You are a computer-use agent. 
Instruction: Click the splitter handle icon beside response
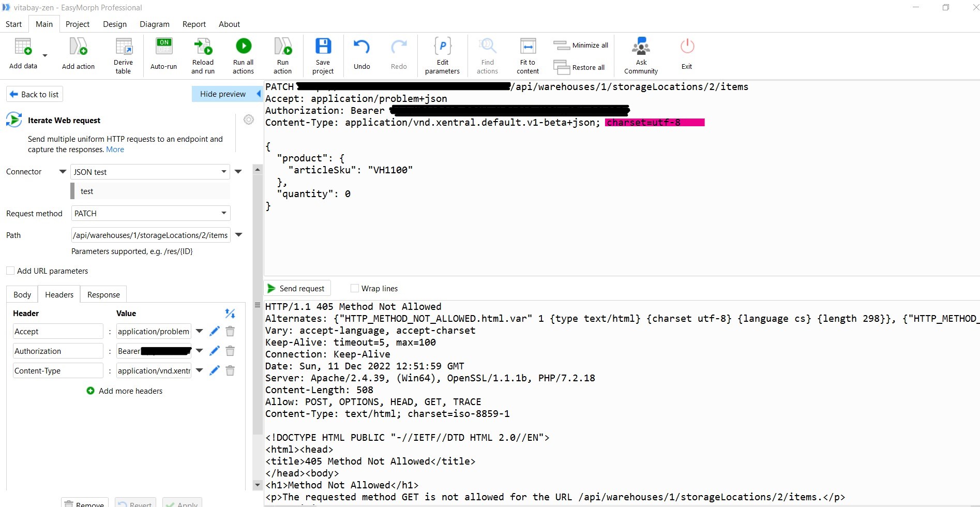(x=258, y=305)
